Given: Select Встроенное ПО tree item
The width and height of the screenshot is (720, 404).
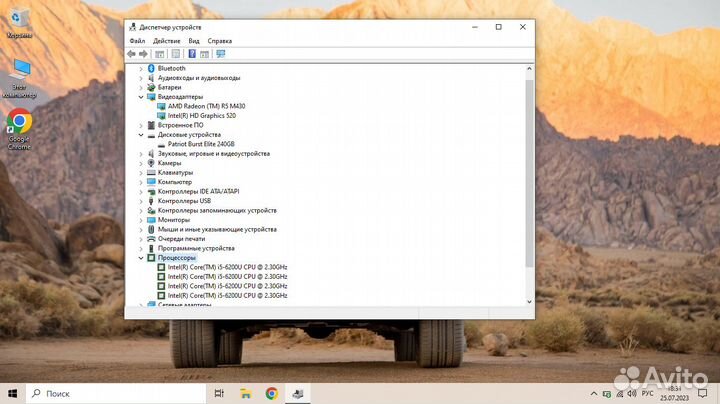Looking at the screenshot, I should click(180, 125).
